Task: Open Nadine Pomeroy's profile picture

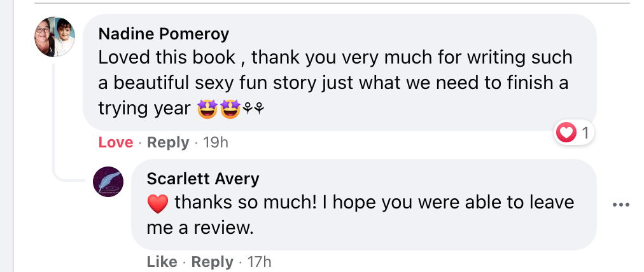Action: point(55,37)
